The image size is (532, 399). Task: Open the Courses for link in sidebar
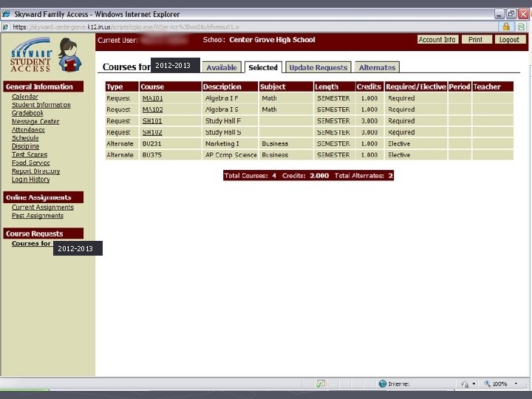pos(31,243)
